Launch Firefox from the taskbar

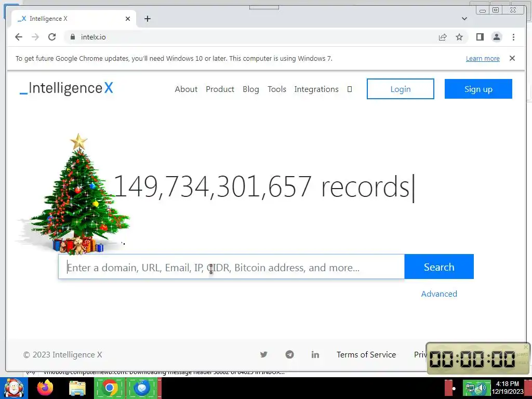(45, 388)
